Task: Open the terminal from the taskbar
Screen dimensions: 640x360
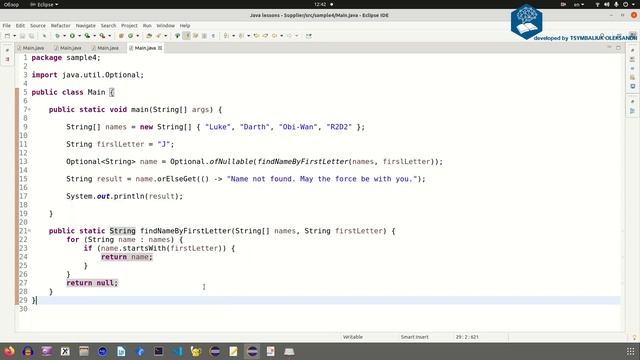Action: (x=159, y=351)
